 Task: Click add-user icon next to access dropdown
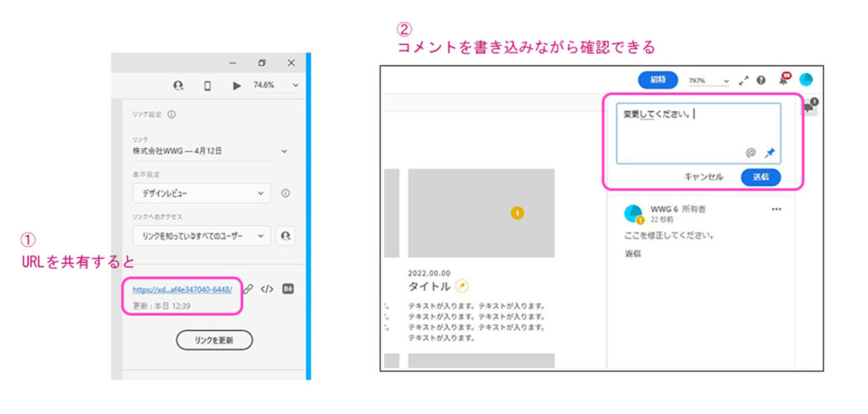pyautogui.click(x=286, y=235)
